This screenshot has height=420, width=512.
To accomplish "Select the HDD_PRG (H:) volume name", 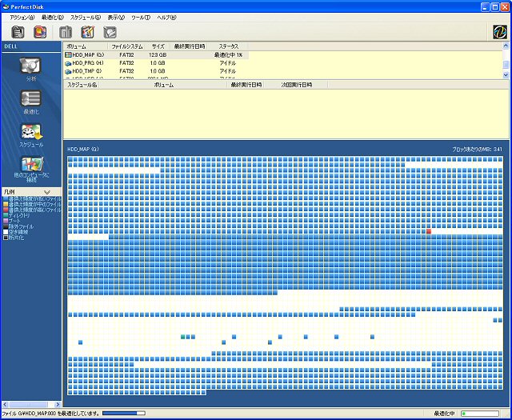I will (x=87, y=63).
